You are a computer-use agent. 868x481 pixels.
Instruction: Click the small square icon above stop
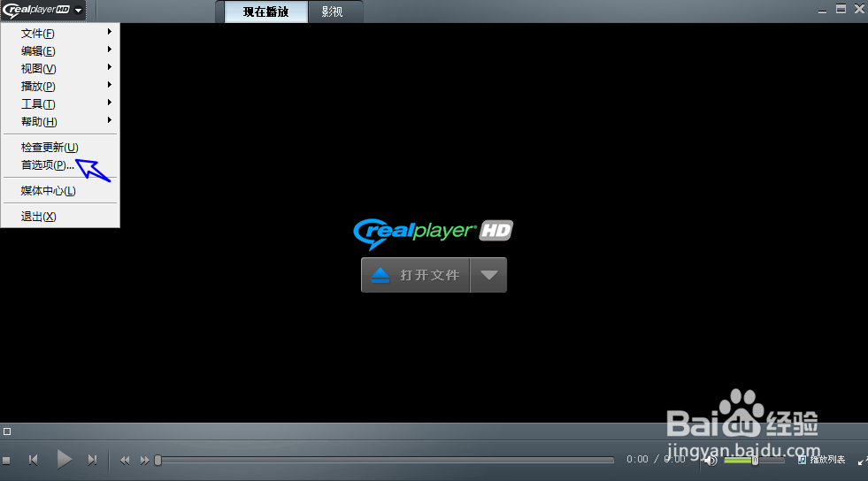pyautogui.click(x=7, y=431)
